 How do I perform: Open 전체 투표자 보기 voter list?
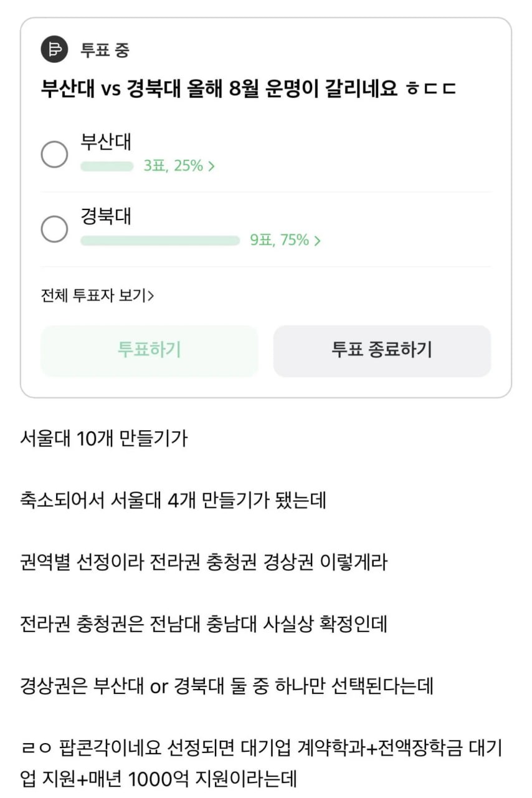click(x=97, y=296)
